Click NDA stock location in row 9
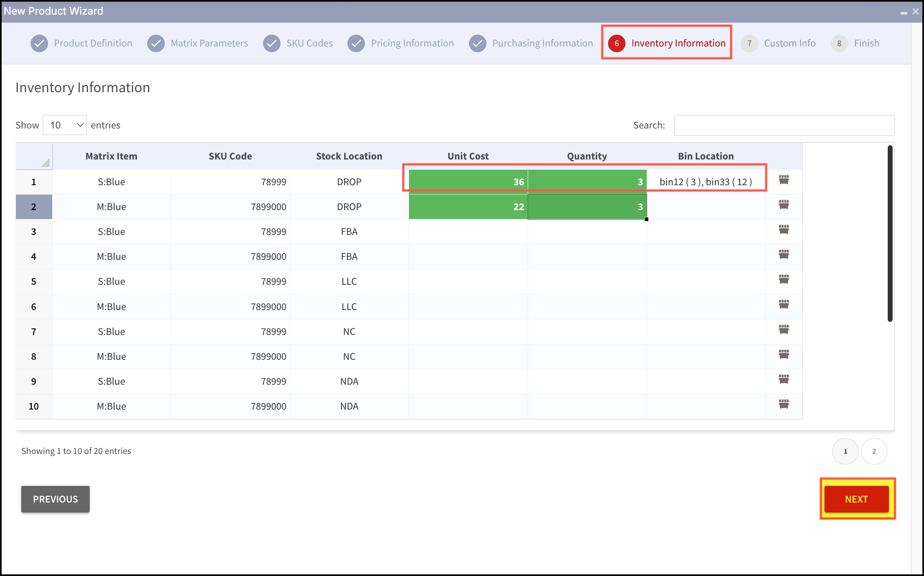Viewport: 924px width, 576px height. point(349,381)
